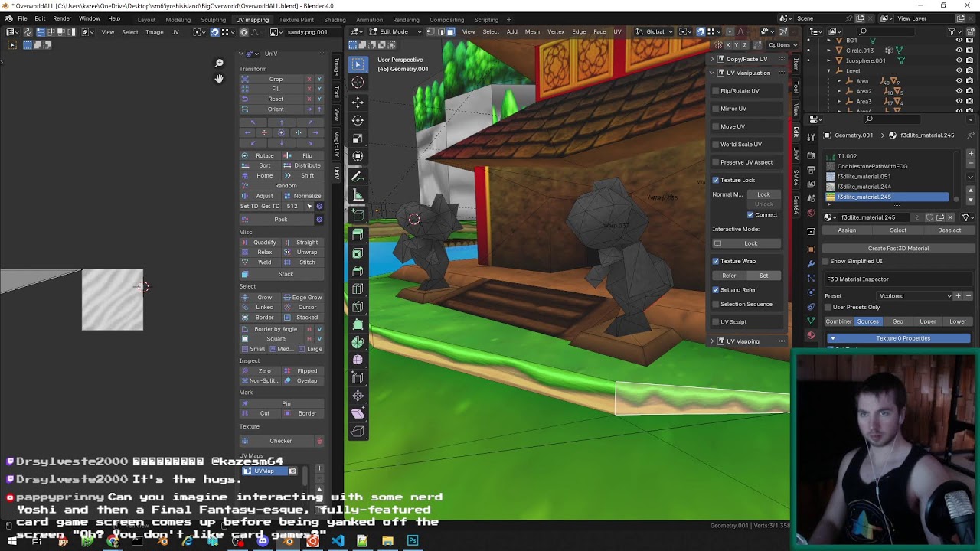980x551 pixels.
Task: Open the Material properties tab icon
Action: click(812, 335)
